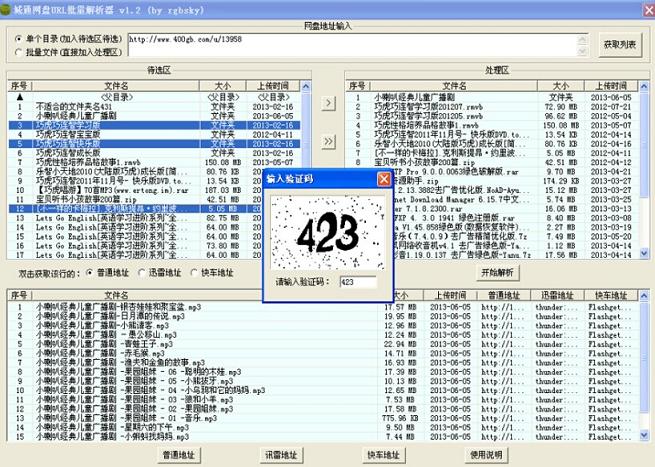
Task: Click the single-arrow > move button
Action: 328,103
